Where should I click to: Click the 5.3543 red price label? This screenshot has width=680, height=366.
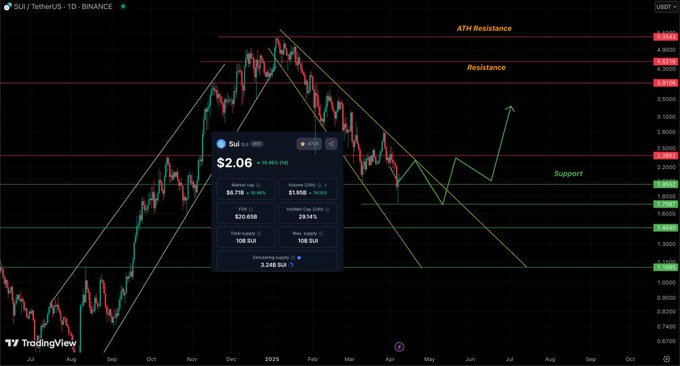coord(666,37)
